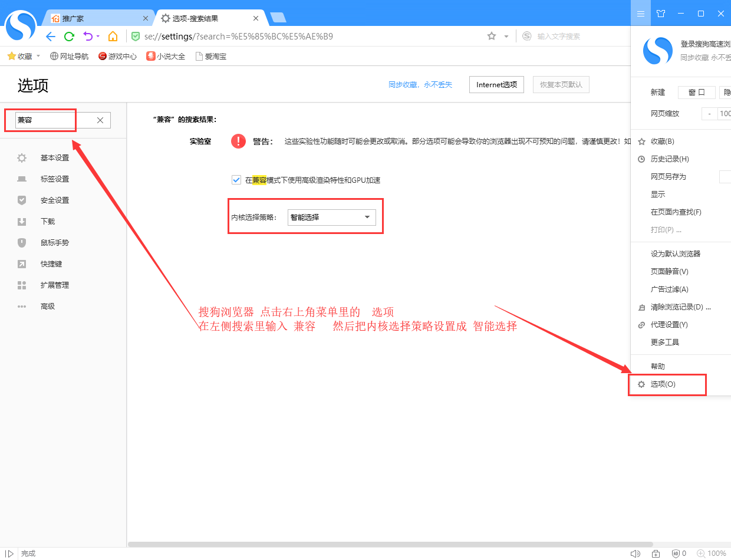Open 小说大全 bookmark
Image resolution: width=731 pixels, height=560 pixels.
166,57
